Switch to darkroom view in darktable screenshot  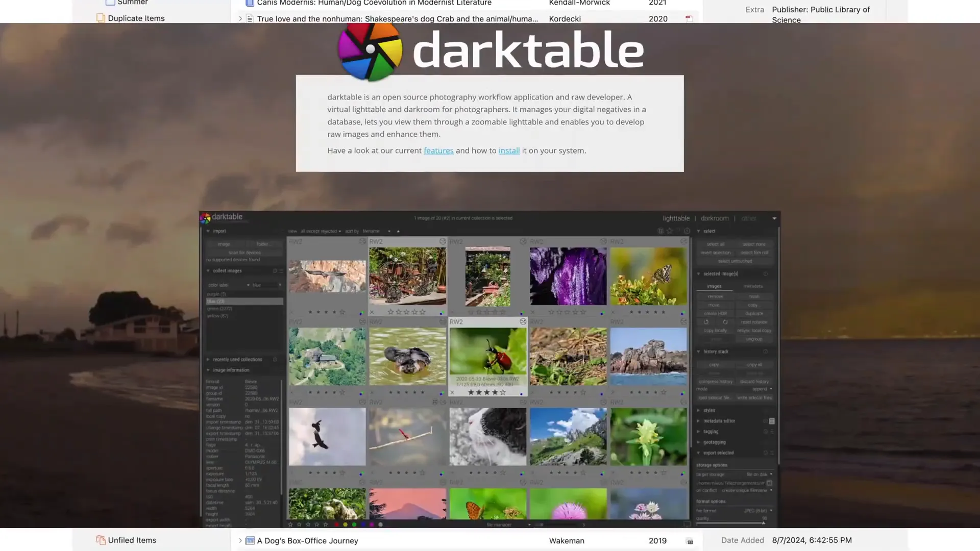tap(715, 218)
